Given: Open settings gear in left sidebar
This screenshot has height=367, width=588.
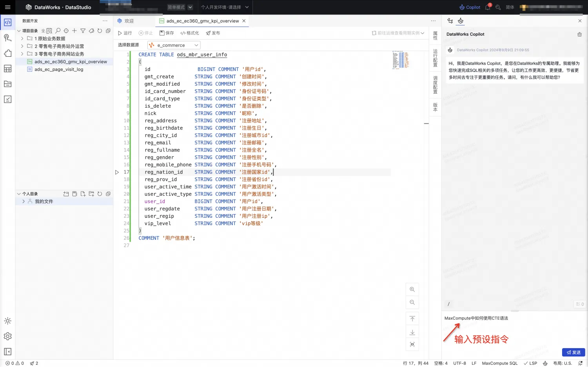Looking at the screenshot, I should 7,336.
